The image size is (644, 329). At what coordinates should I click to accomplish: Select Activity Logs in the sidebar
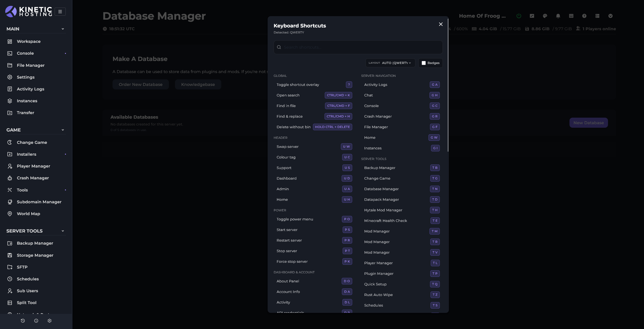pos(30,89)
